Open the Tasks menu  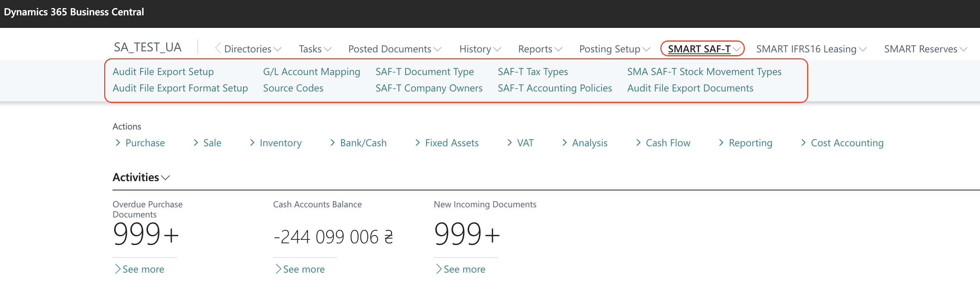tap(315, 49)
